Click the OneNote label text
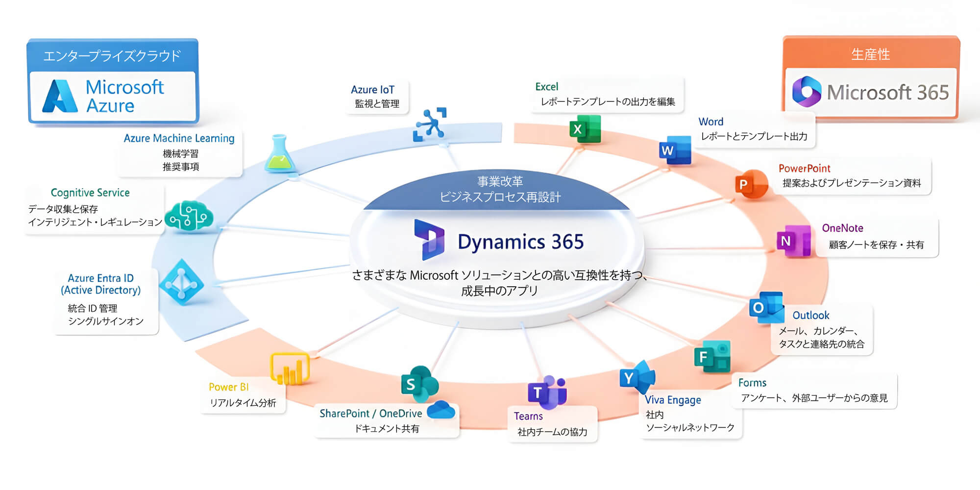 842,228
